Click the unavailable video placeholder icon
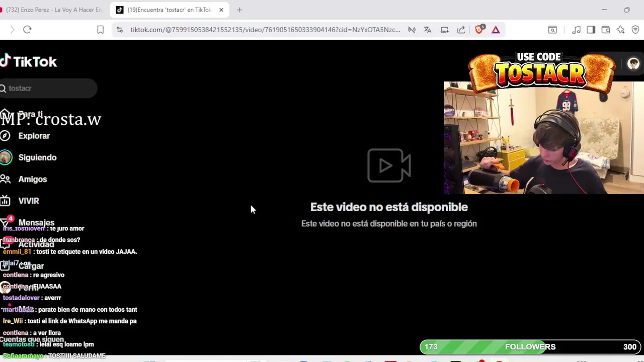 coord(389,165)
